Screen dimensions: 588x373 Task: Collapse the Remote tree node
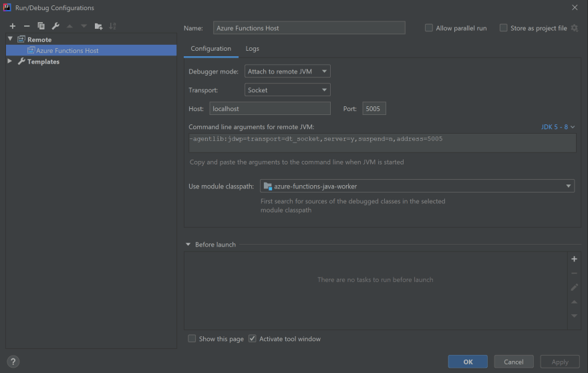coord(10,39)
